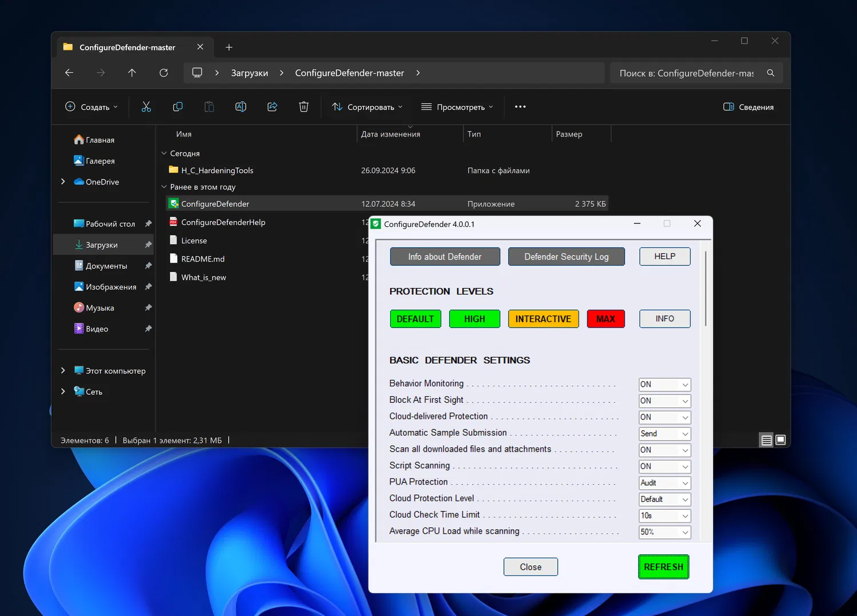
Task: Open a new Explorer tab
Action: (x=229, y=47)
